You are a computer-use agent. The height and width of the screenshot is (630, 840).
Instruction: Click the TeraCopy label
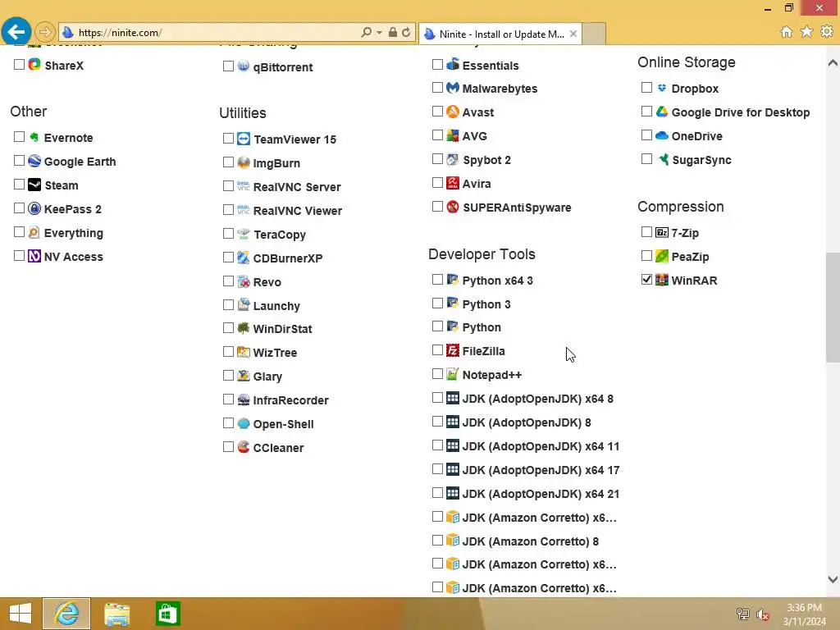(280, 235)
